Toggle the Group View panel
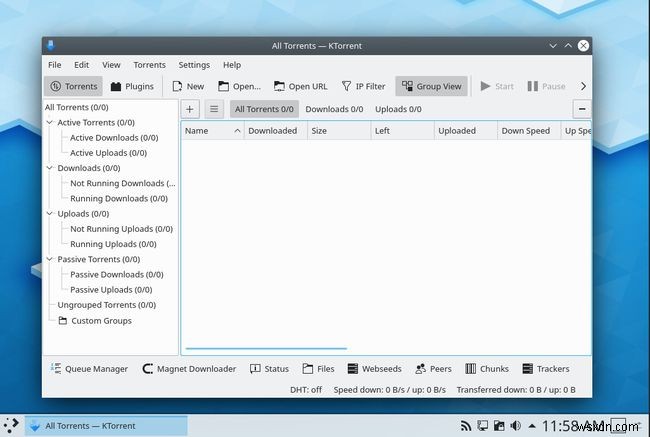Screen dimensions: 650x437 (432, 86)
